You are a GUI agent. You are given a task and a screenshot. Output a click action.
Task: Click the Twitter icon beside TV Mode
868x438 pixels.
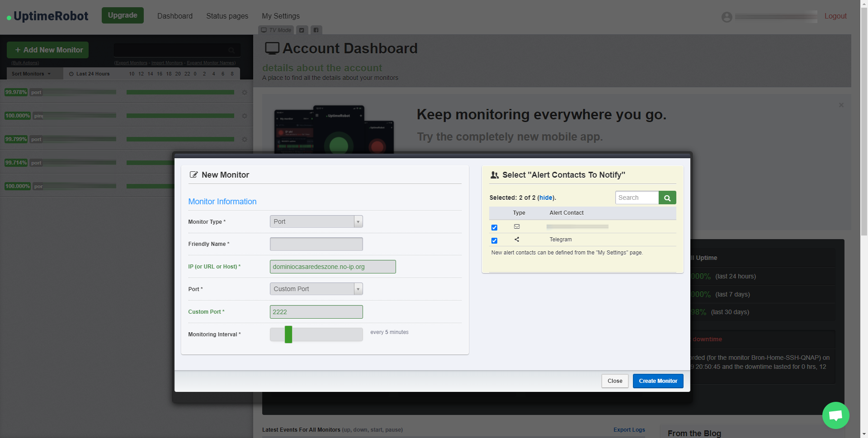pos(302,30)
